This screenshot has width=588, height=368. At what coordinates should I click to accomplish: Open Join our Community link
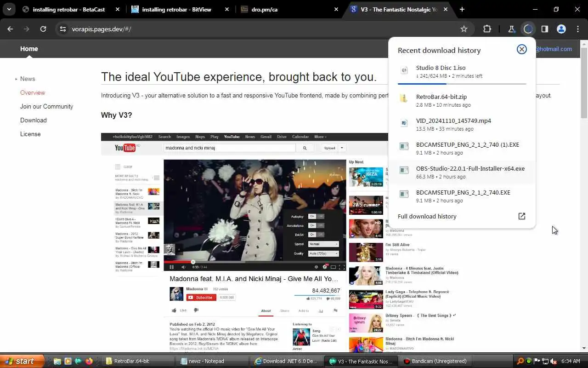pos(46,106)
